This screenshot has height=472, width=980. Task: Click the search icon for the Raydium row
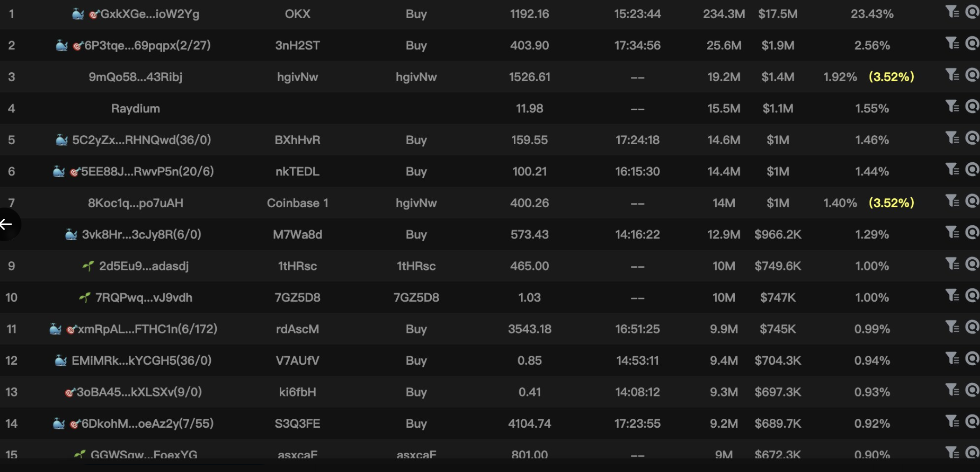coord(972,106)
